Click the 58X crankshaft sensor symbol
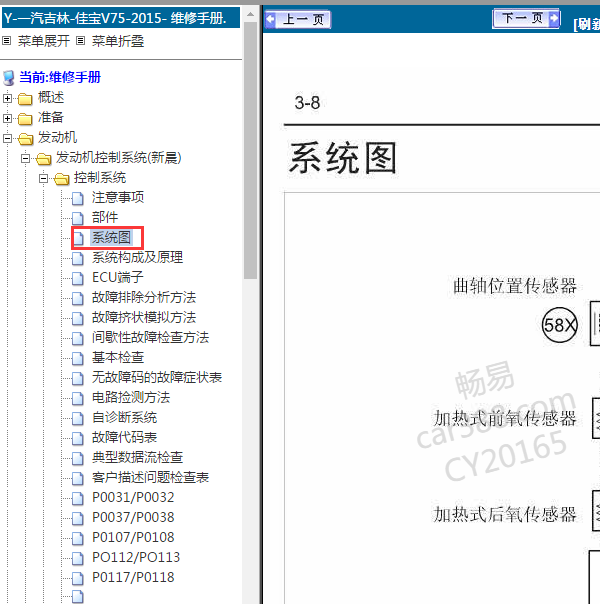Image resolution: width=600 pixels, height=604 pixels. tap(560, 325)
